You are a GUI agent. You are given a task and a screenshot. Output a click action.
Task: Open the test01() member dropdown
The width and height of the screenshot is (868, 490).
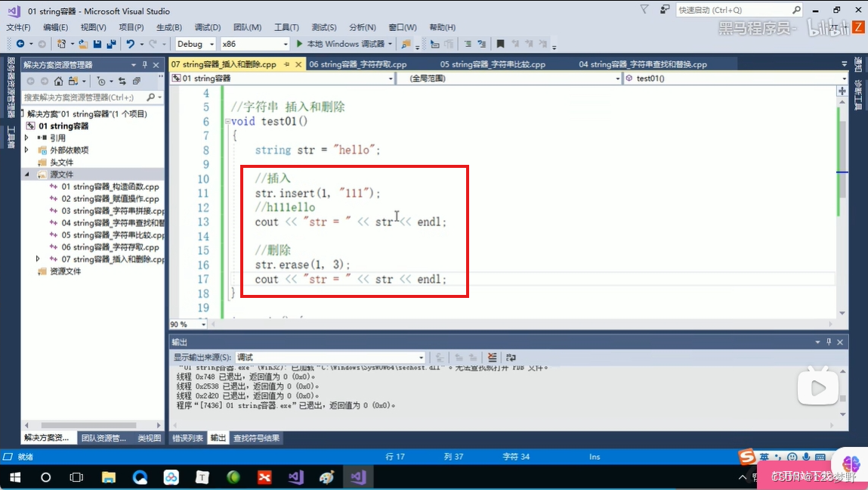[x=735, y=78]
